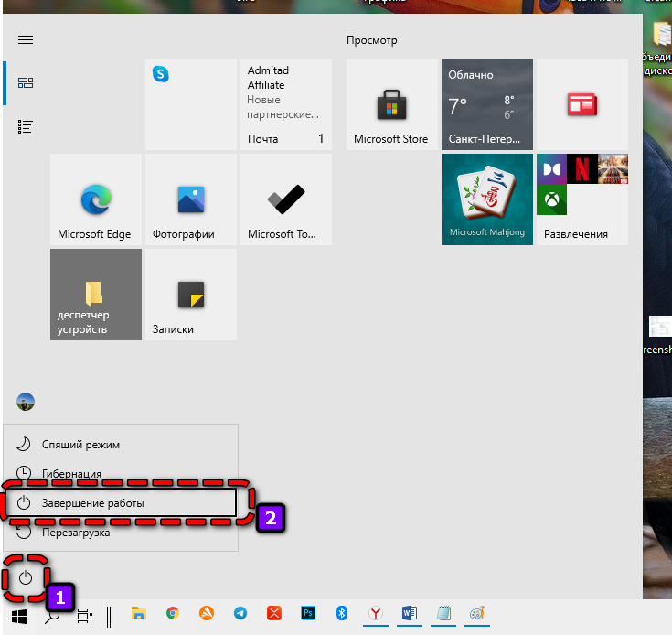Open the Xbox icon in Развлечения tile
Viewport: 672px width, 635px height.
pos(551,199)
